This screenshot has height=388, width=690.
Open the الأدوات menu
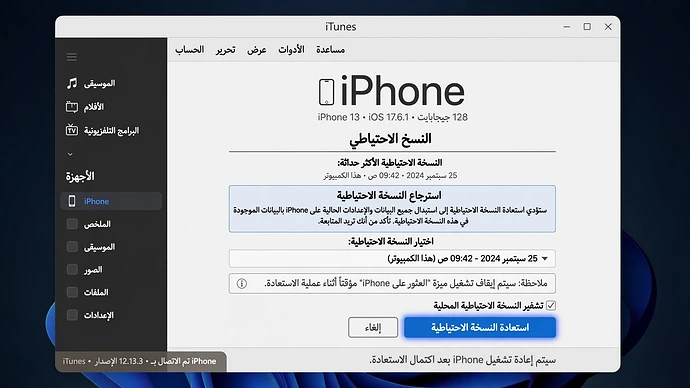click(x=291, y=50)
